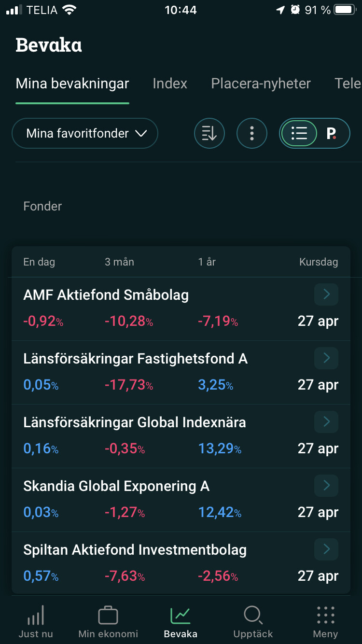Image resolution: width=362 pixels, height=644 pixels.
Task: Switch to Placera view toggle
Action: 332,133
